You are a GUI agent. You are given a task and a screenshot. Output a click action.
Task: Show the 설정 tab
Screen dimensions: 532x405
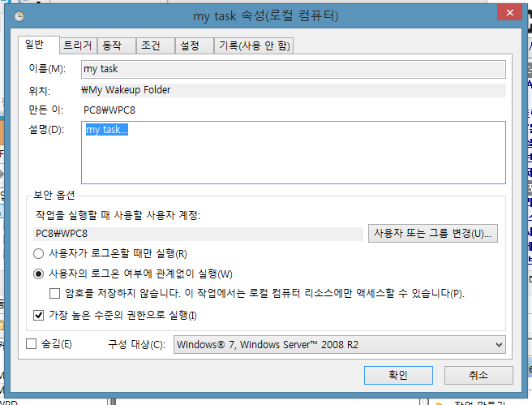(189, 45)
